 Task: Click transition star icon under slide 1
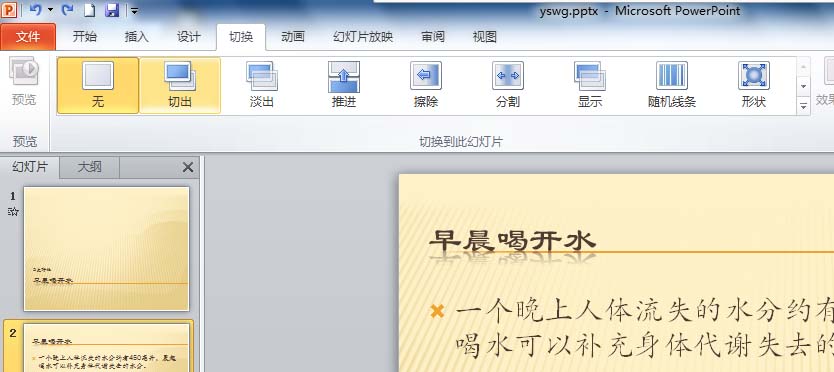point(13,212)
